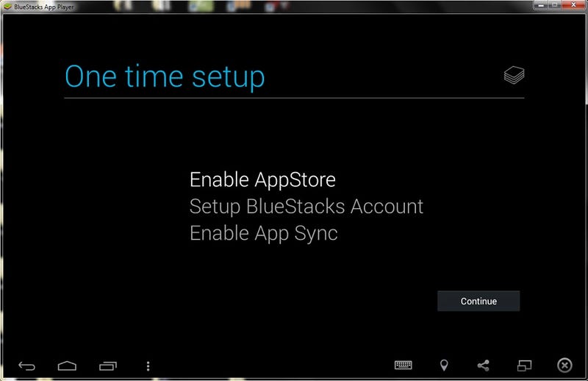This screenshot has width=588, height=381.
Task: Click the location pin icon
Action: (444, 366)
